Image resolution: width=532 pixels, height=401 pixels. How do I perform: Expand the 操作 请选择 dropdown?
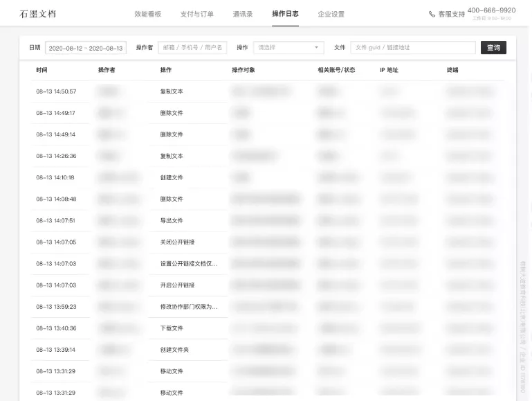click(x=288, y=48)
